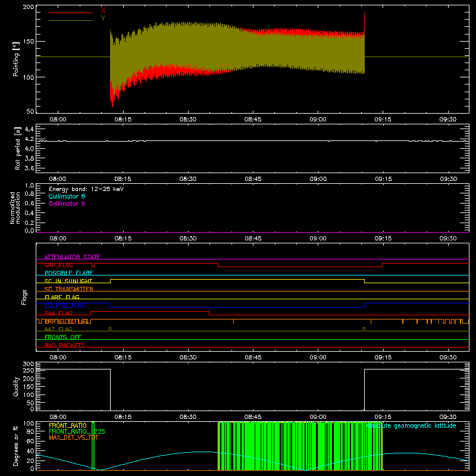Click 'Absolute geomagnetic latitude' annotation
This screenshot has height=476, width=476.
coord(411,426)
